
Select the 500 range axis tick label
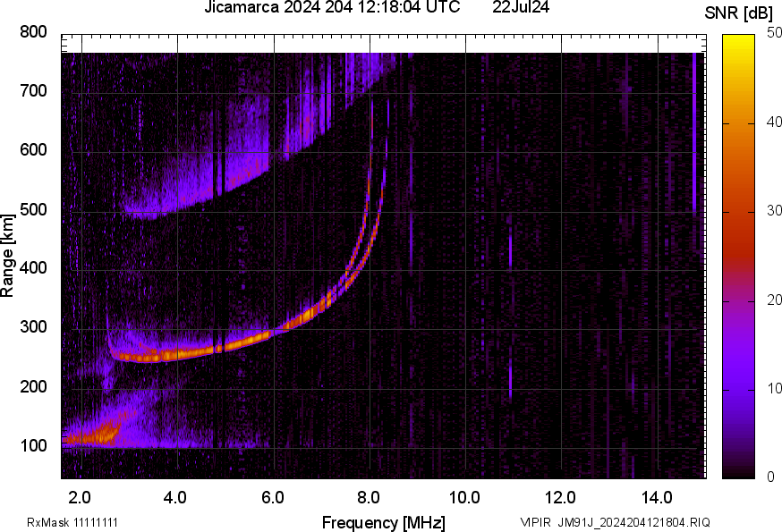pos(33,210)
